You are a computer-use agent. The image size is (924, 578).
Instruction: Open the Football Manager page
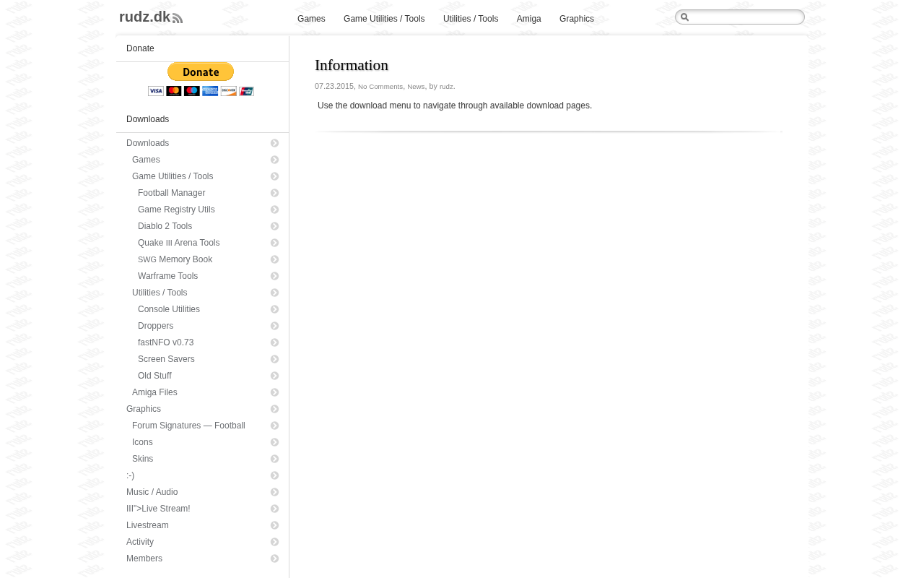(172, 193)
